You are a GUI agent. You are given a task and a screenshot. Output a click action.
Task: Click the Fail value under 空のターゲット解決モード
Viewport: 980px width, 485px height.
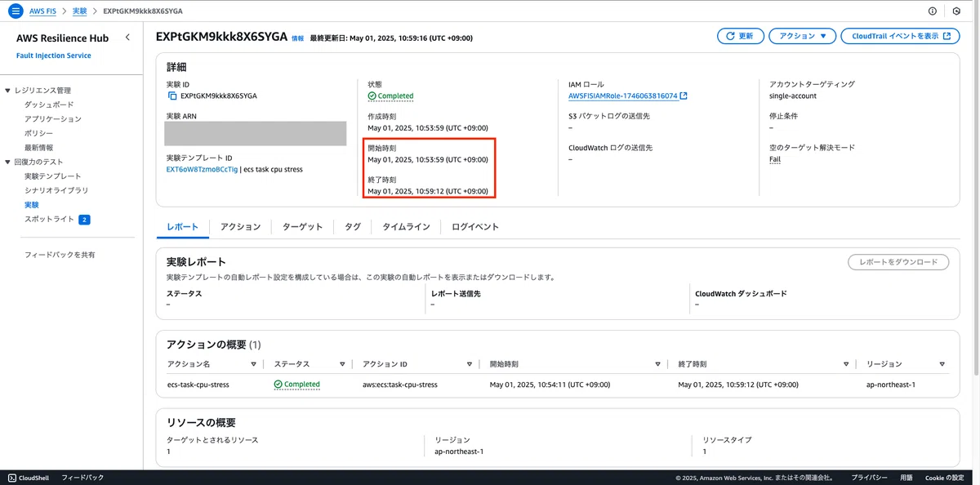click(775, 159)
